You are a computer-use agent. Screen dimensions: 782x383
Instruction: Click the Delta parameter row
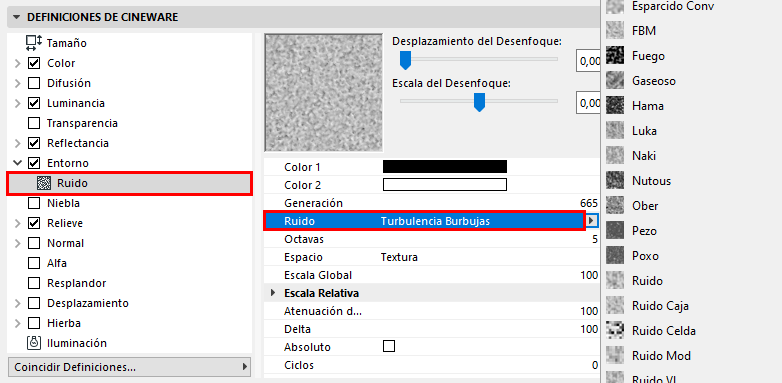tap(431, 329)
